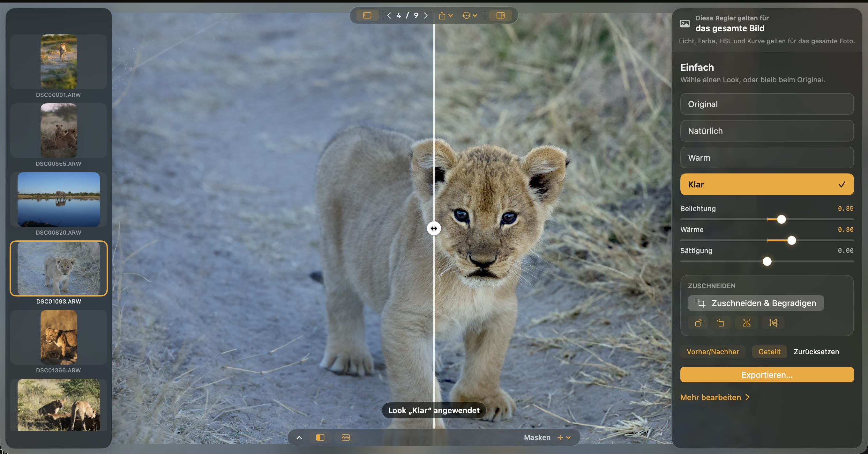Choose the Natürlich look
Screen dimensions: 868x454
(767, 131)
